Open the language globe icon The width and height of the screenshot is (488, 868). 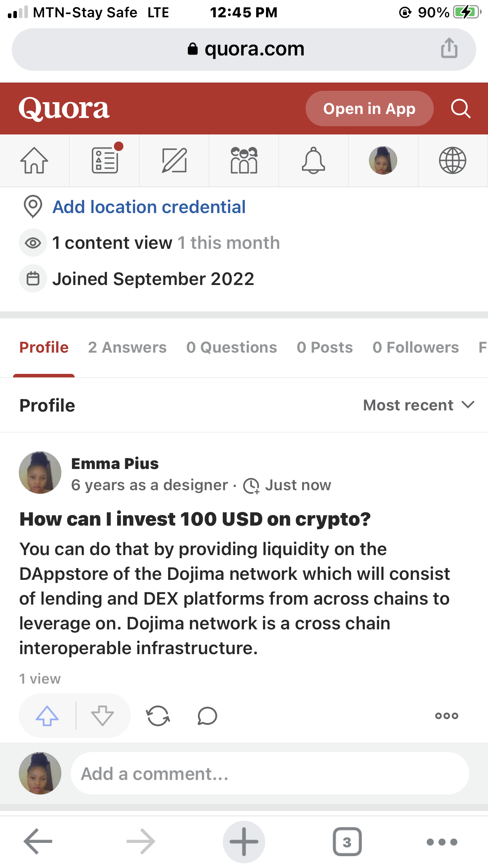coord(452,160)
